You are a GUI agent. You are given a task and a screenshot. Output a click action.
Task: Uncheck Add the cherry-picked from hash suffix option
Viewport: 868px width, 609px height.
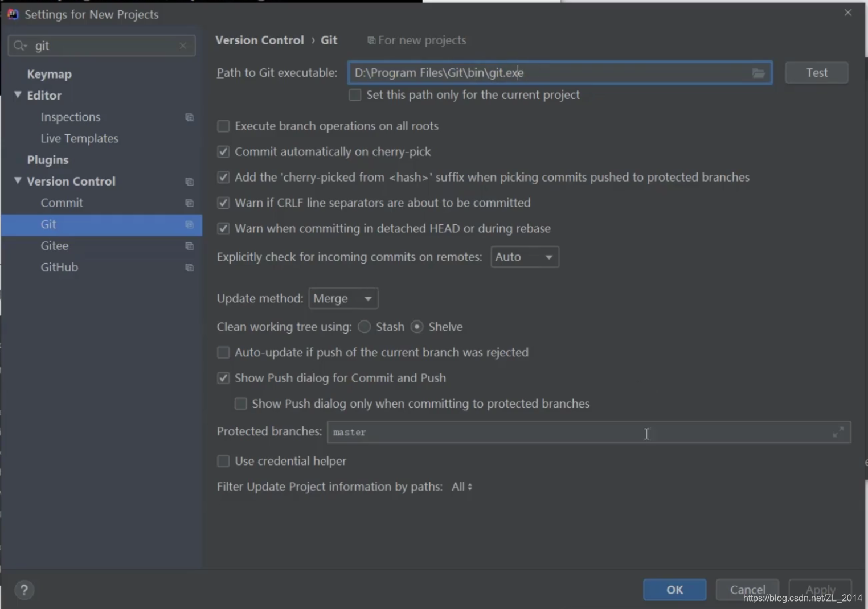click(223, 178)
